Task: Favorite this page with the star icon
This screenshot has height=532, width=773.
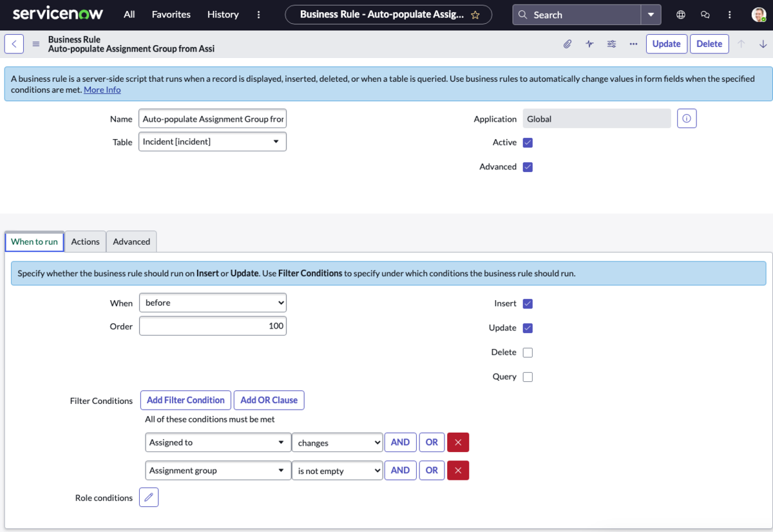Action: 475,15
